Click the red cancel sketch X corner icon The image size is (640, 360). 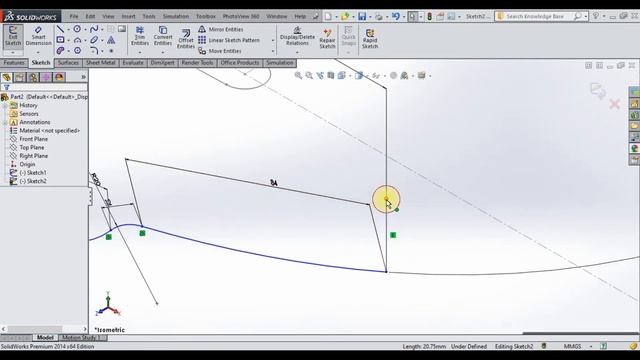tap(615, 104)
